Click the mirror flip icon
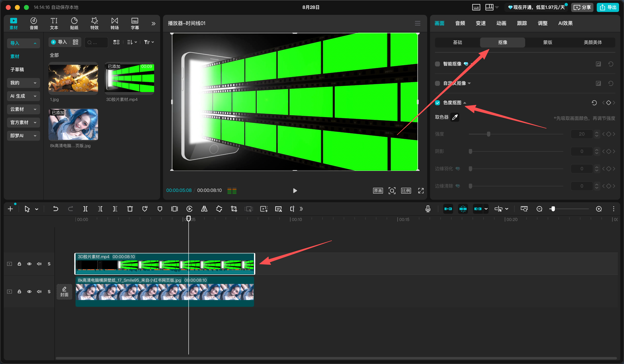 click(x=204, y=209)
